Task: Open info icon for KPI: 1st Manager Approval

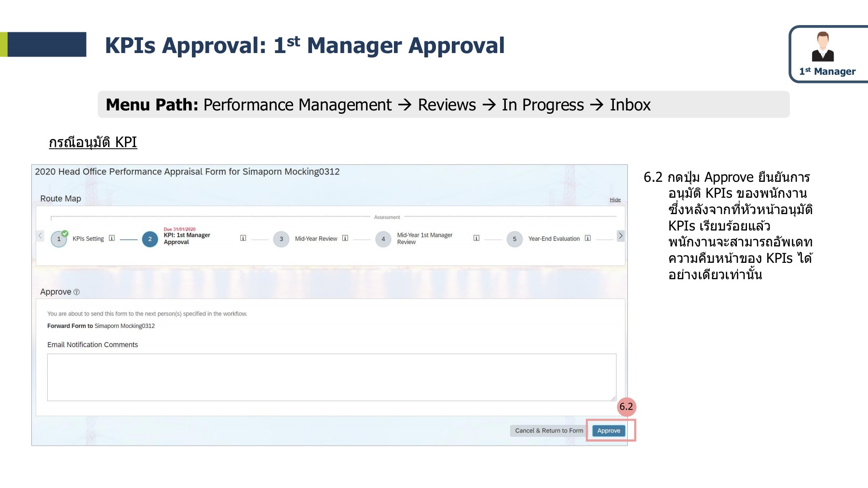Action: point(243,238)
